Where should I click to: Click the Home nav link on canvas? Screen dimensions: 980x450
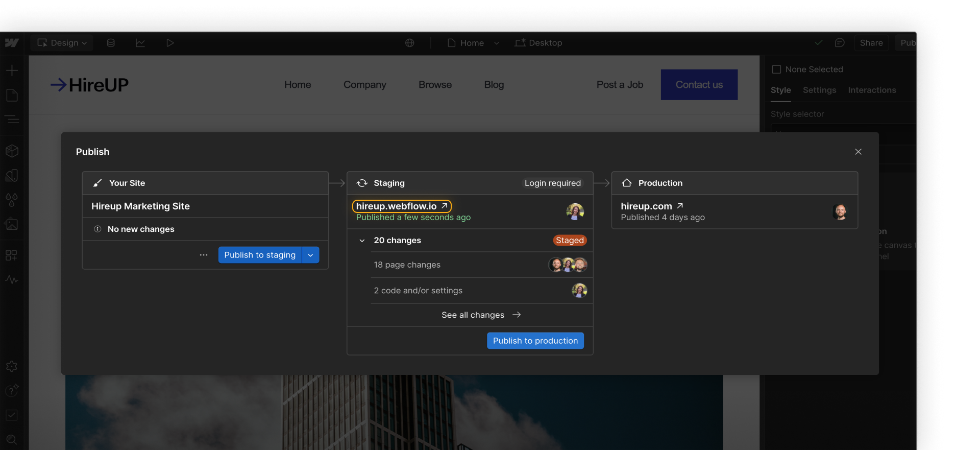298,85
